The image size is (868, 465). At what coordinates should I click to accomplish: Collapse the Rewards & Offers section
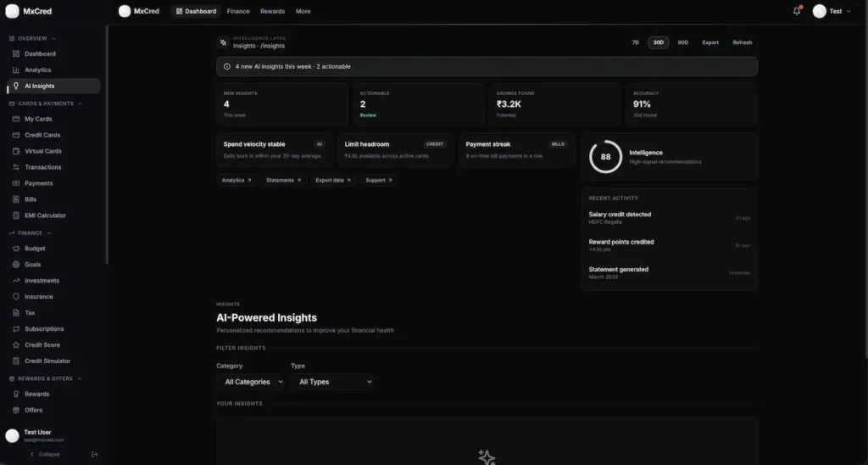[x=46, y=378]
